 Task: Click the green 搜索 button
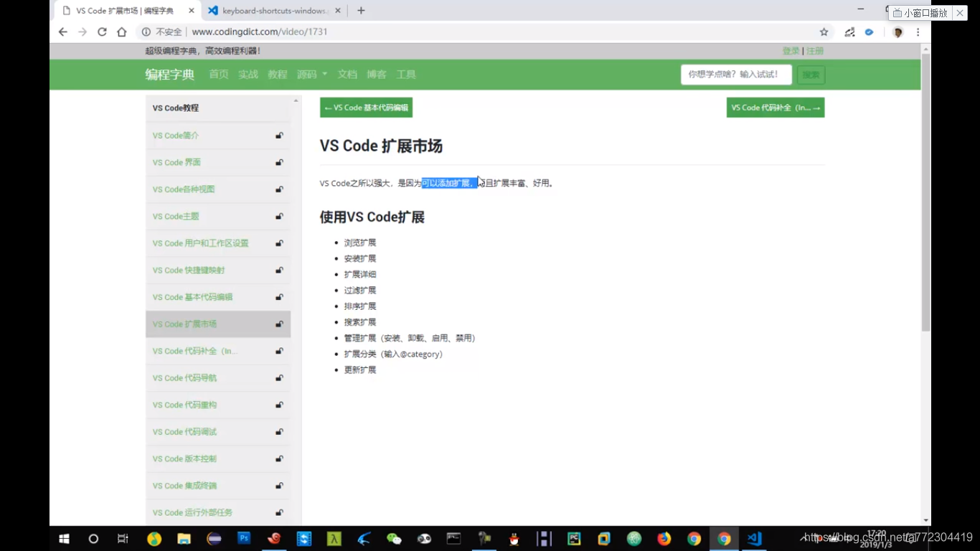tap(811, 75)
